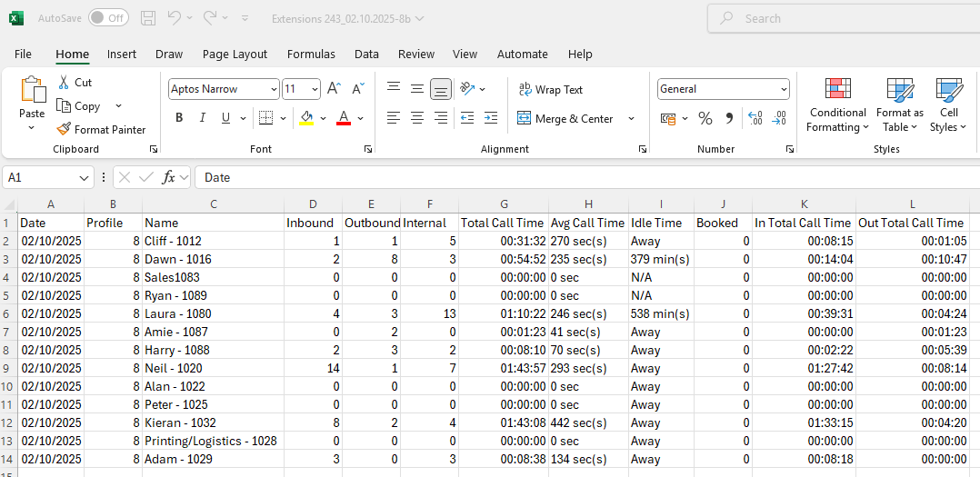The image size is (980, 477).
Task: Apply percent style number format
Action: 705,119
